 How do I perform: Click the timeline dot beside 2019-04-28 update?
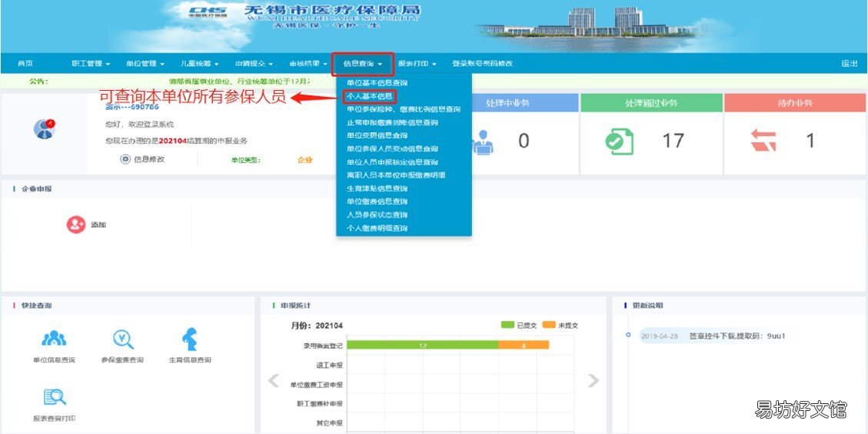click(x=628, y=335)
